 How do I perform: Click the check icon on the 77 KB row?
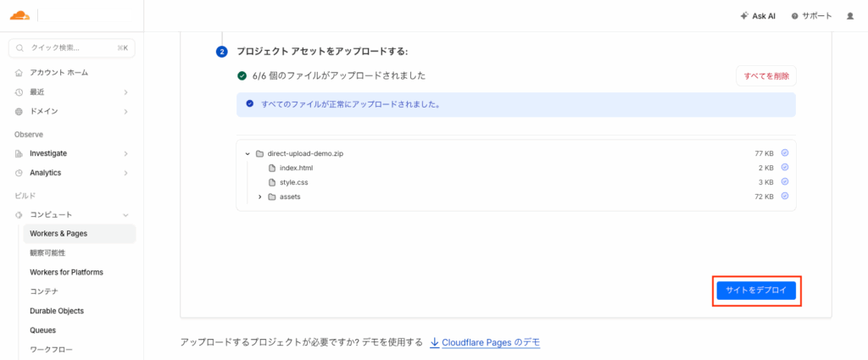coord(784,152)
